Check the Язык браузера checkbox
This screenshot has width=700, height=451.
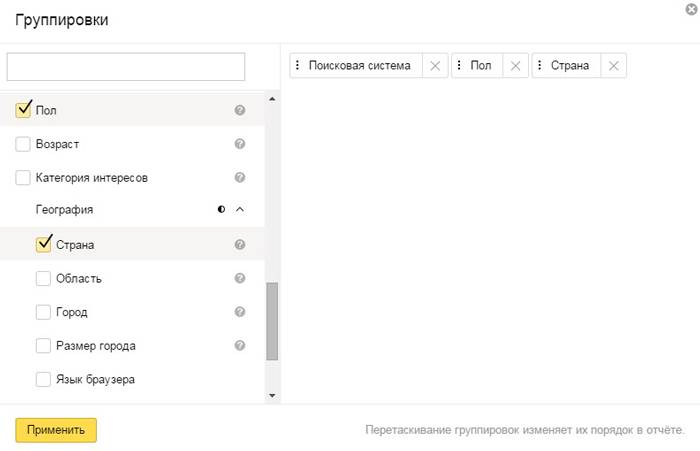tap(43, 379)
